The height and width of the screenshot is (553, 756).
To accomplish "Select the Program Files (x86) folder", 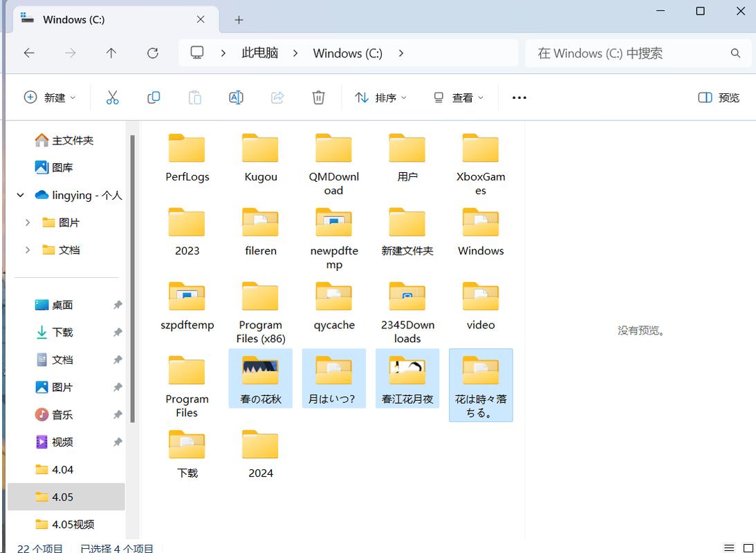I will 260,312.
